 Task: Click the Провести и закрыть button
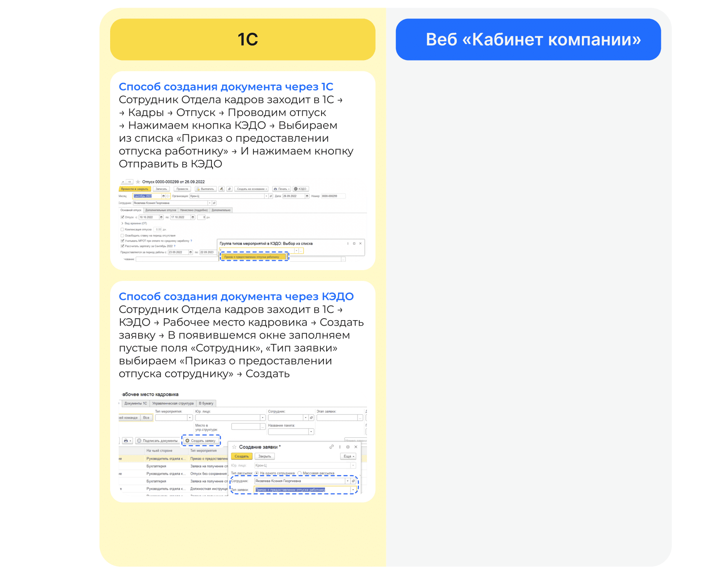(x=135, y=189)
